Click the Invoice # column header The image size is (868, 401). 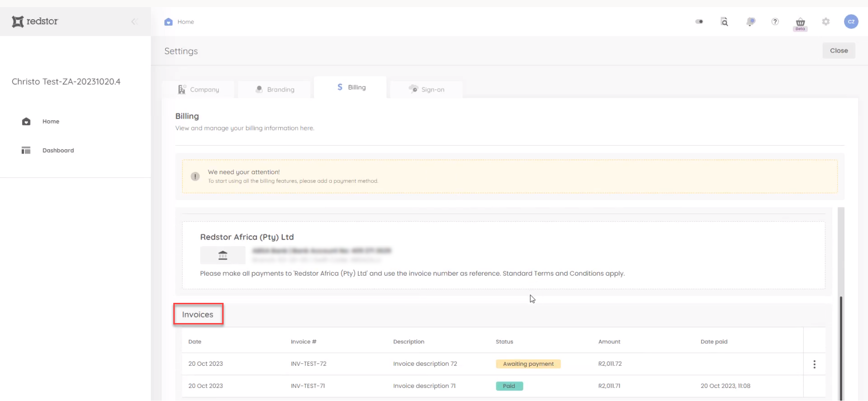[303, 342]
